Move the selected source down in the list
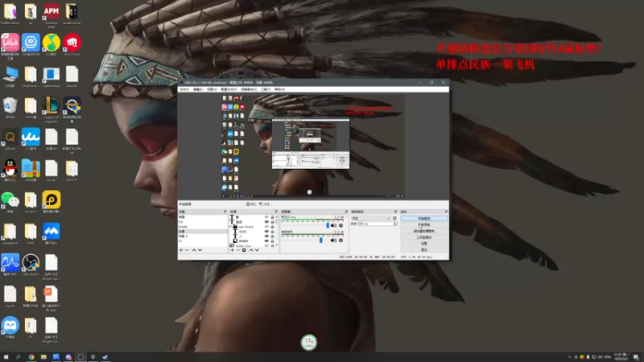Screen dimensions: 644x362 click(257, 250)
